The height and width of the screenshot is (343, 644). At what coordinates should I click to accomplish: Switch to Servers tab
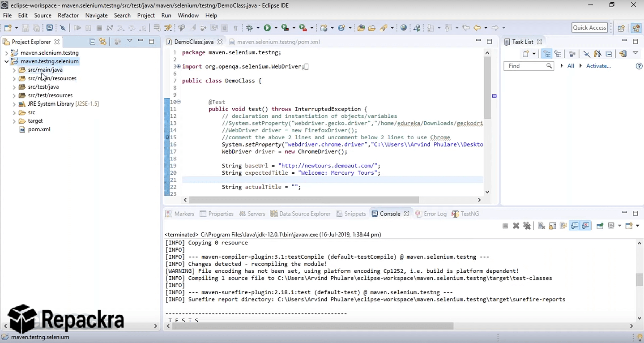252,214
